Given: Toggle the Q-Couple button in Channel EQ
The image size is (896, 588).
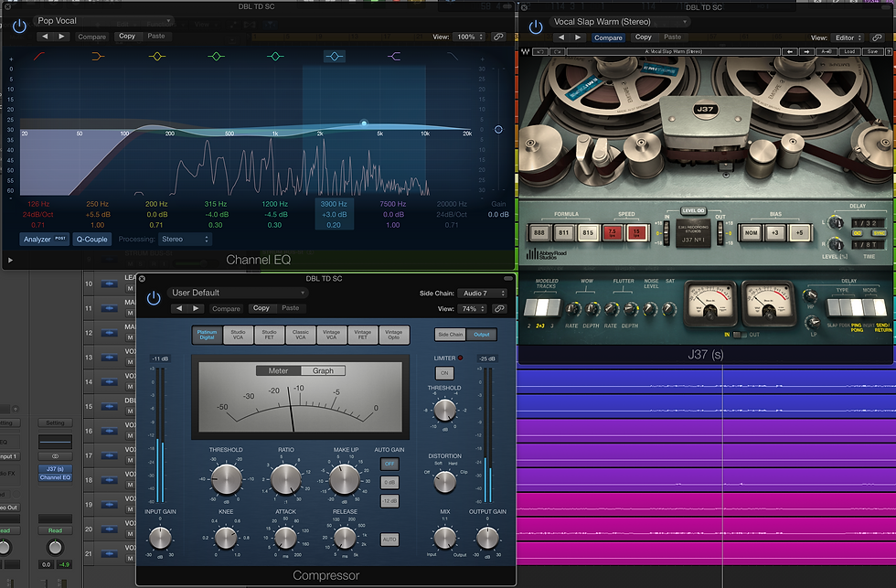Looking at the screenshot, I should pyautogui.click(x=92, y=239).
